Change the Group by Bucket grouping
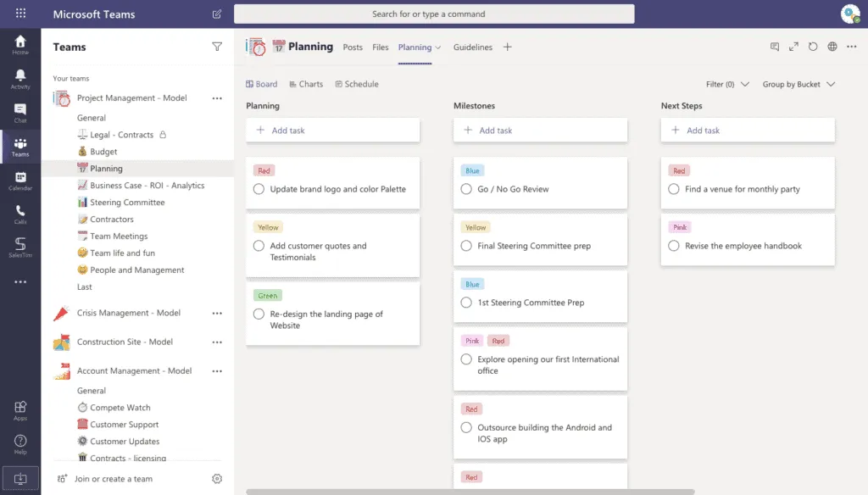This screenshot has height=495, width=868. (798, 84)
